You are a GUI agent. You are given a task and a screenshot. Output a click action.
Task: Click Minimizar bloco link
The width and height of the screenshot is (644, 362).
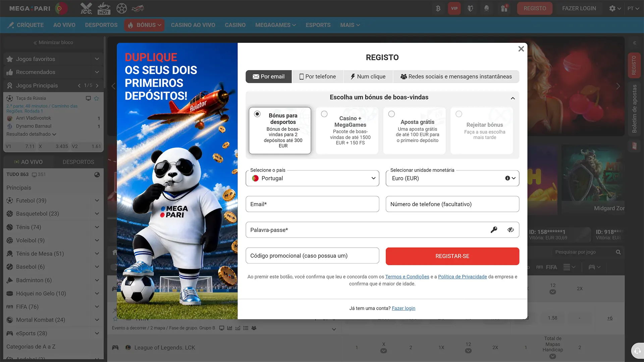(x=53, y=42)
